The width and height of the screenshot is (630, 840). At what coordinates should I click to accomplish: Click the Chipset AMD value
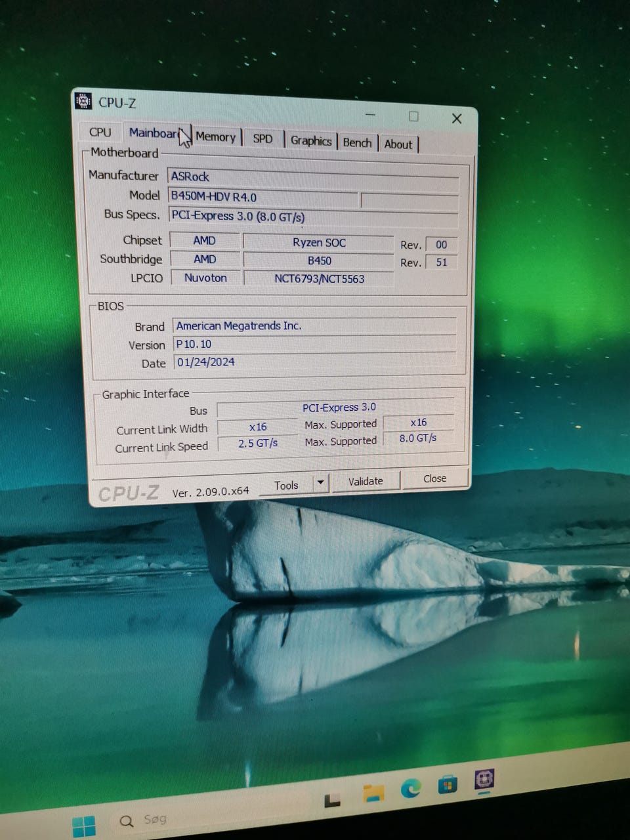point(204,240)
